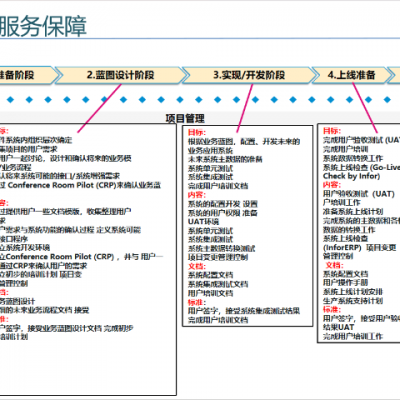
Task: Select the 2.蓝图设计阶段 phase arrow
Action: click(121, 75)
